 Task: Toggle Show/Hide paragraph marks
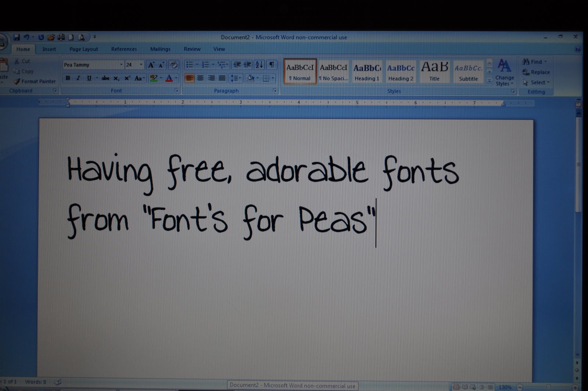(272, 65)
